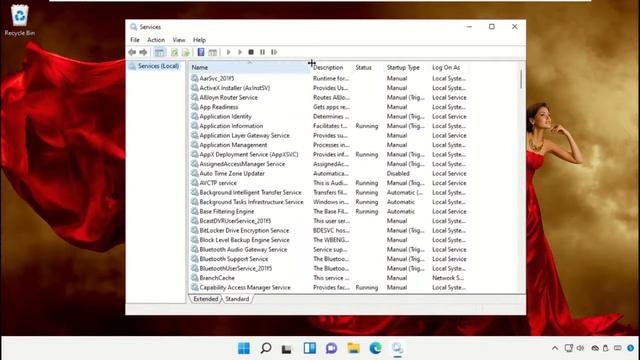Select the App Readiness service

(219, 107)
